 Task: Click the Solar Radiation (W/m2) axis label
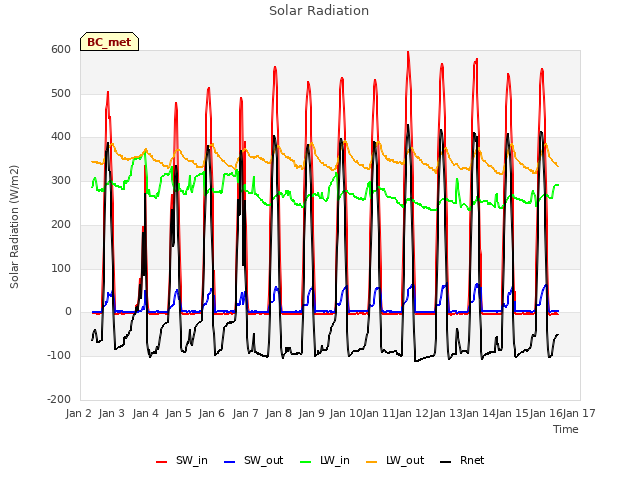(x=14, y=227)
